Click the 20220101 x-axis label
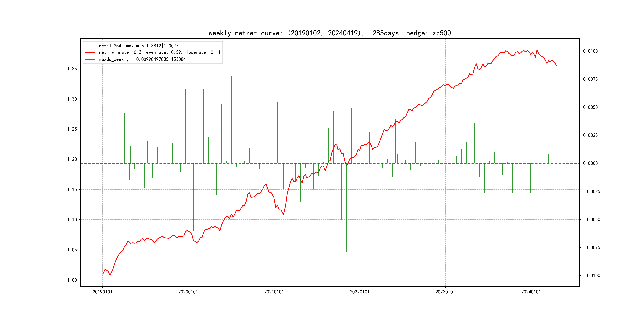 (360, 292)
